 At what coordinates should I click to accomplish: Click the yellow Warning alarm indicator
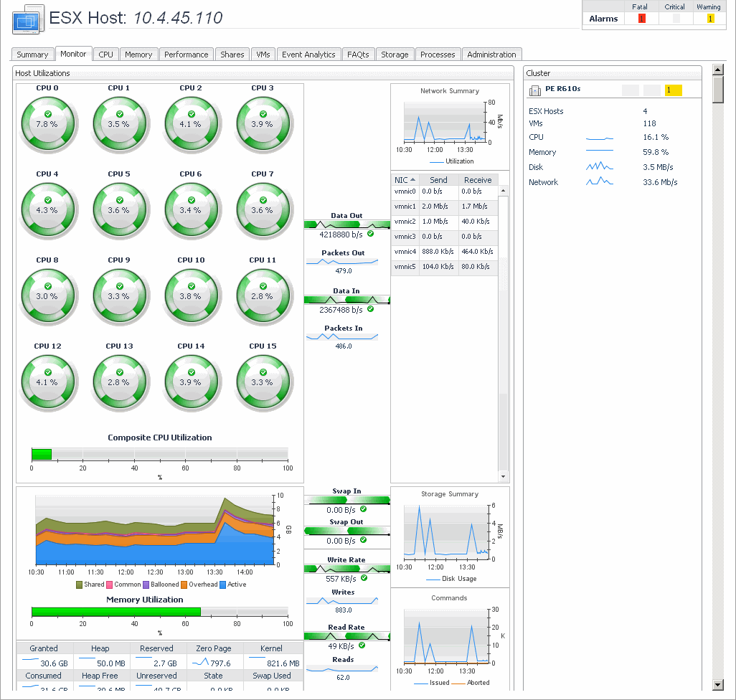click(x=710, y=19)
